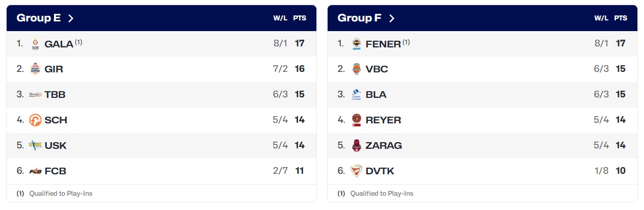The image size is (644, 210).
Task: Click the Basket Landes logo
Action: click(357, 95)
